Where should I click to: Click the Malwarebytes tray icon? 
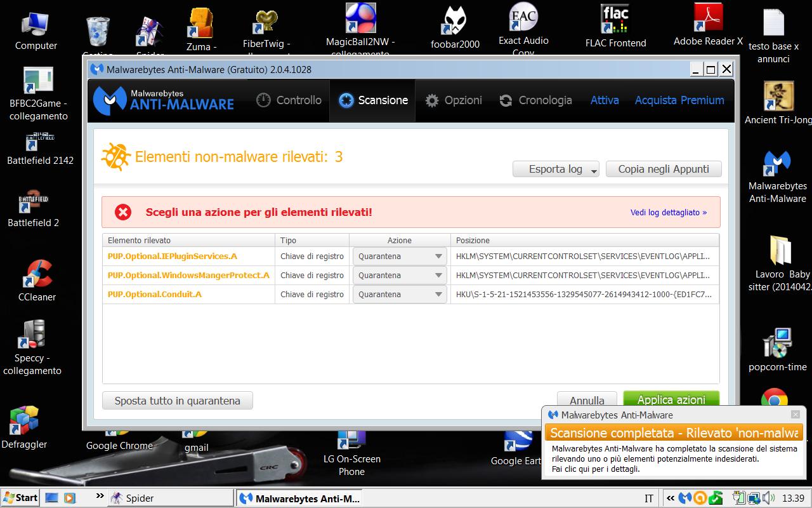point(685,498)
